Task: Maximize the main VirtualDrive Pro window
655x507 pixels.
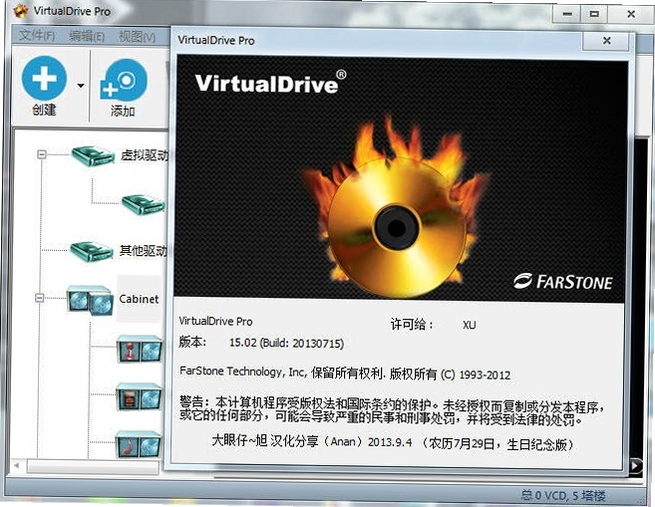Action: (594, 14)
